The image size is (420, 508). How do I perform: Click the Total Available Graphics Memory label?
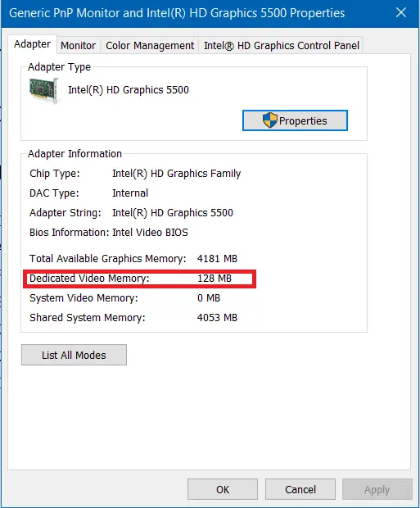[108, 259]
